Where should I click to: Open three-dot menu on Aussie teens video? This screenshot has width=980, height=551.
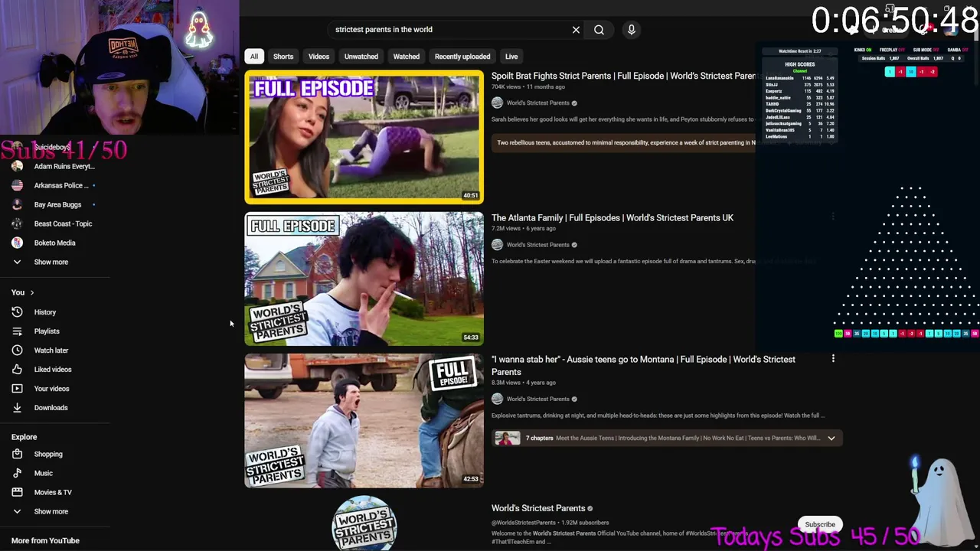click(833, 359)
